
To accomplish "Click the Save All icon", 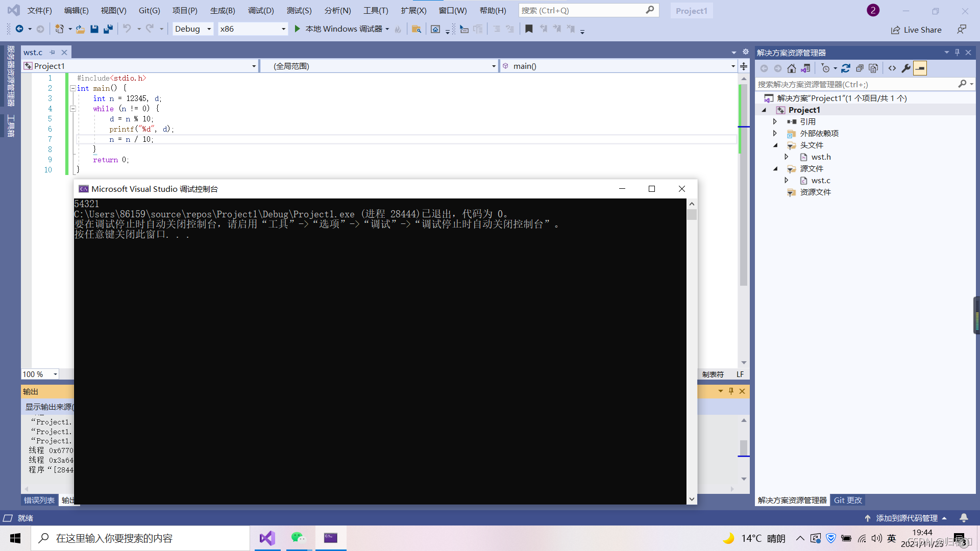I will click(x=108, y=29).
